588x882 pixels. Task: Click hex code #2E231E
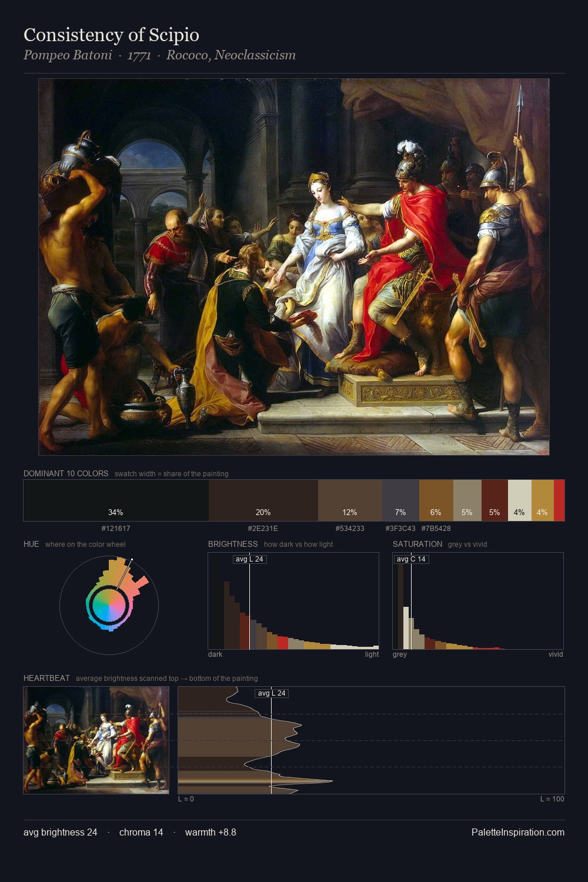(263, 529)
